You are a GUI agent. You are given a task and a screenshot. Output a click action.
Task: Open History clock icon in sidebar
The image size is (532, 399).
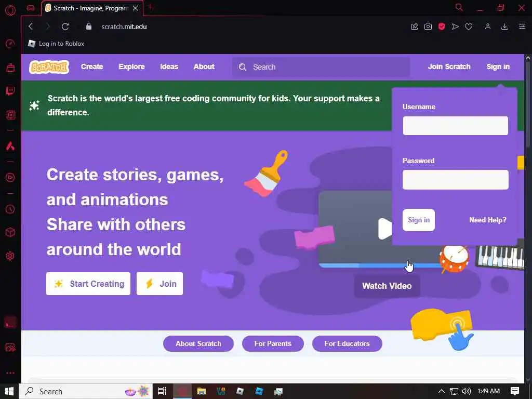click(10, 209)
